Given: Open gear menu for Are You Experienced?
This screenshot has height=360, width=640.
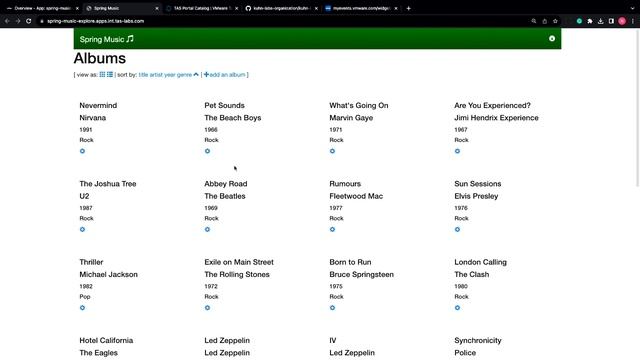Looking at the screenshot, I should [x=457, y=151].
